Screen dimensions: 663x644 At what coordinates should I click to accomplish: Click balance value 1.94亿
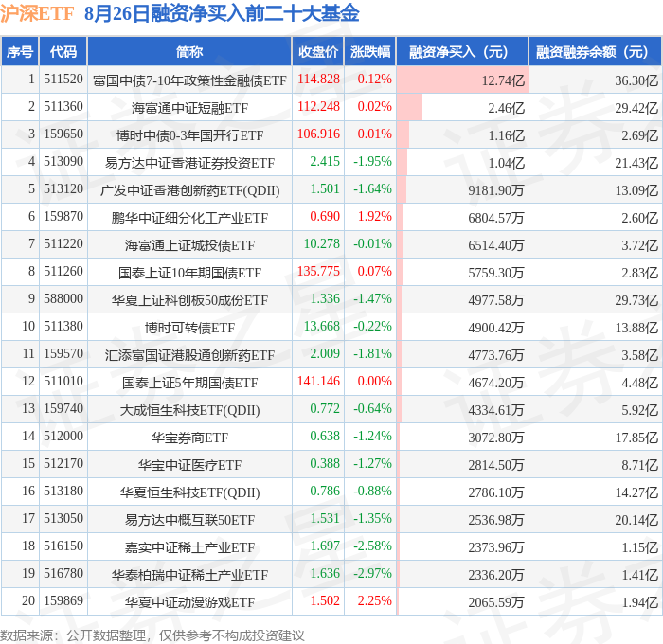tap(639, 602)
